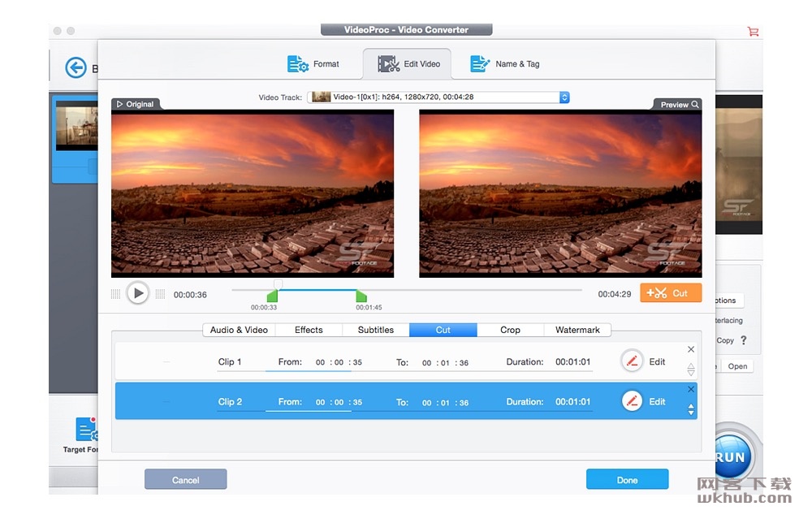Click the Edit Video film-scissors icon

[x=388, y=63]
